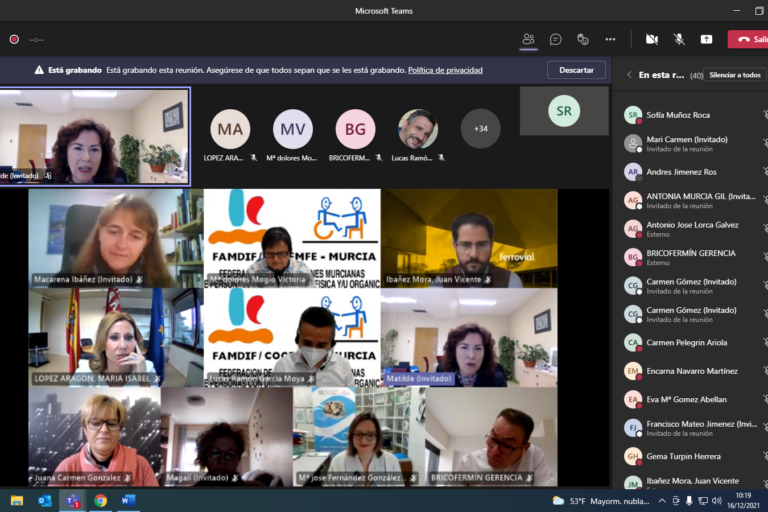Select the SR participant tile
768x512 pixels.
[x=564, y=111]
